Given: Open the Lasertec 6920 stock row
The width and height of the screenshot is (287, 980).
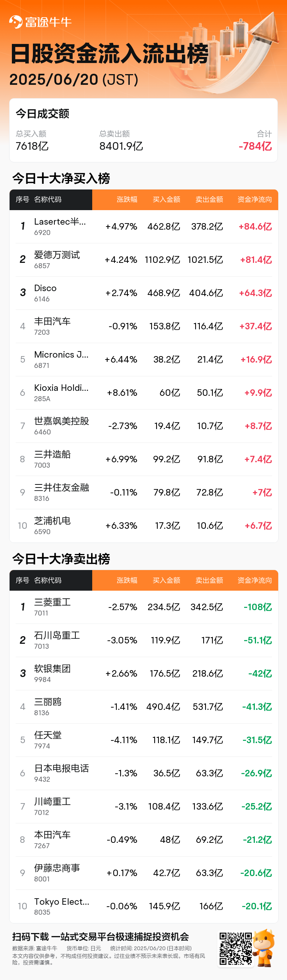Looking at the screenshot, I should 143,227.
